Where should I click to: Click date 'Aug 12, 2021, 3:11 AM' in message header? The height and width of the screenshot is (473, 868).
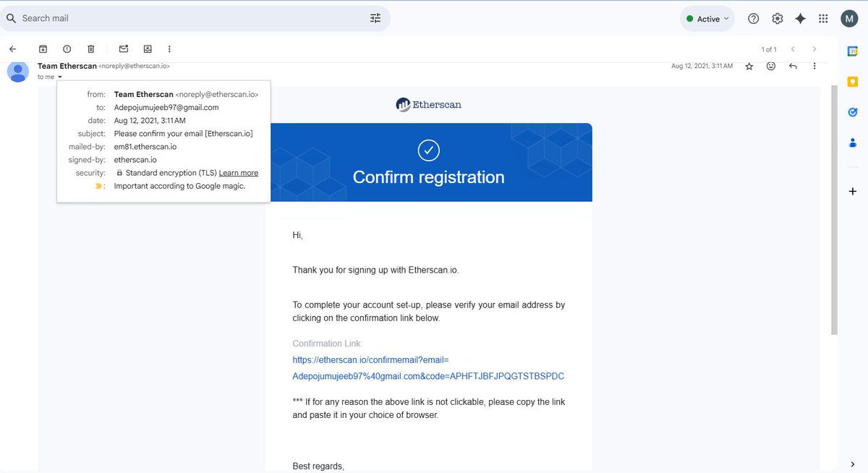point(702,66)
